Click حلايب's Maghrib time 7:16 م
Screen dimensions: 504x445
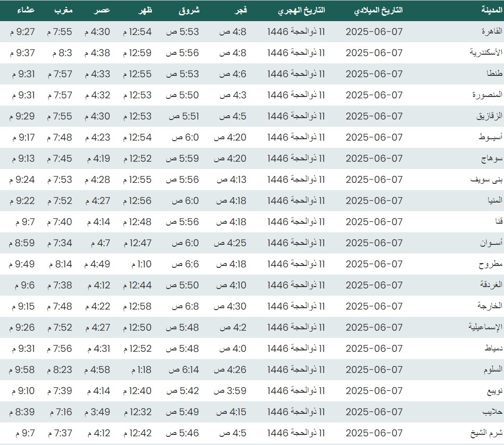pyautogui.click(x=59, y=412)
